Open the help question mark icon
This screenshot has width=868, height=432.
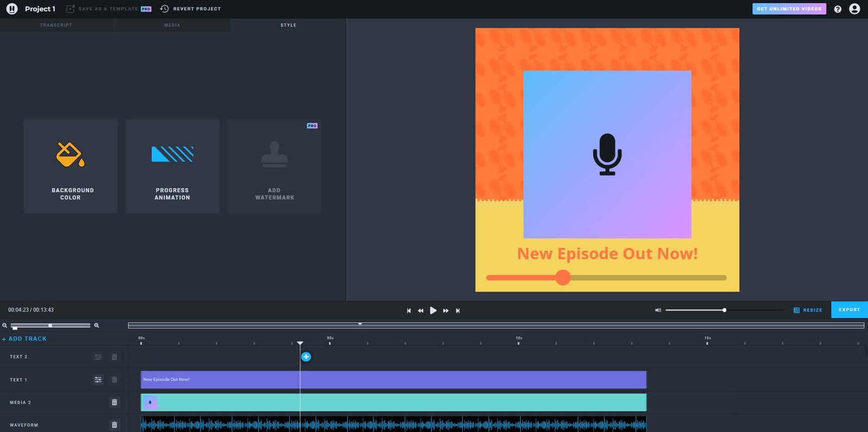[x=838, y=9]
